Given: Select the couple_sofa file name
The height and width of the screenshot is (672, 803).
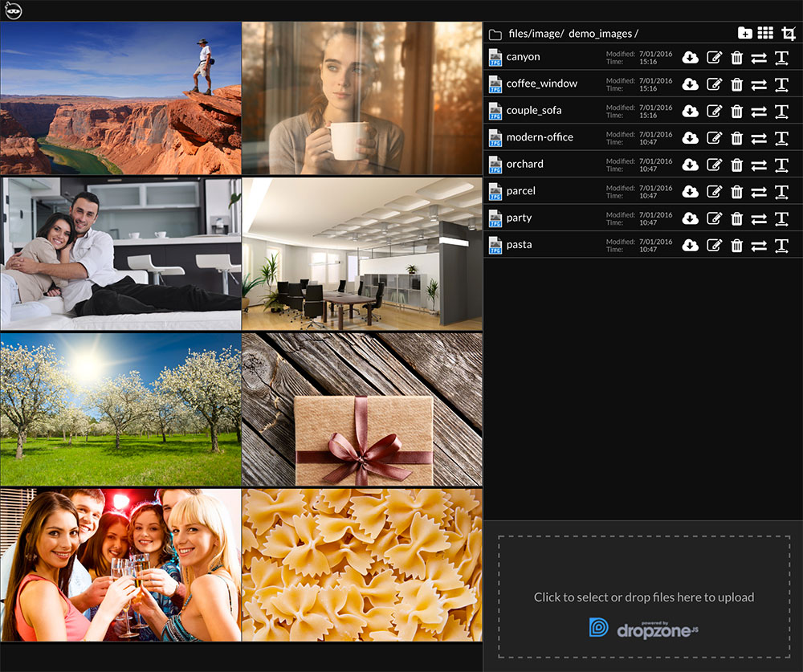Looking at the screenshot, I should (534, 111).
